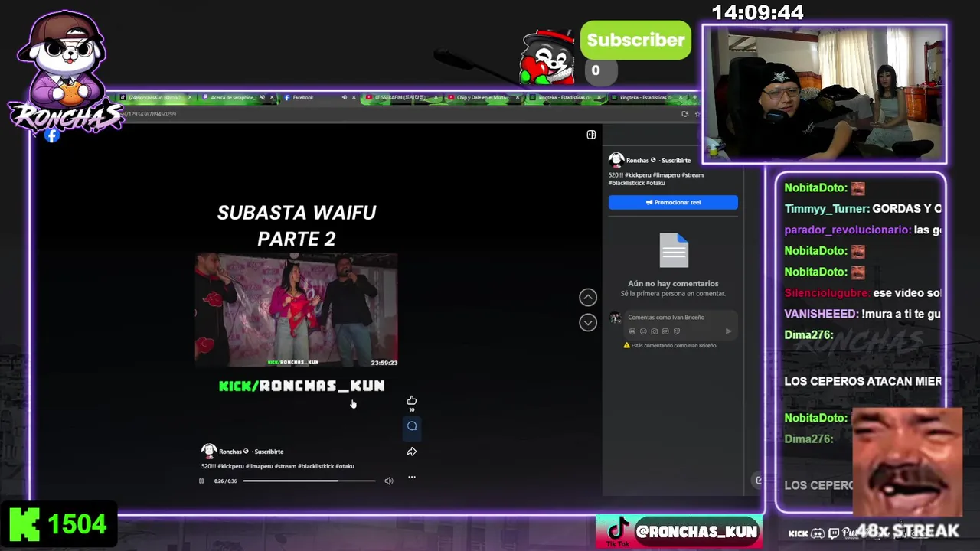
Task: Click the streamer webcam feed
Action: (825, 95)
